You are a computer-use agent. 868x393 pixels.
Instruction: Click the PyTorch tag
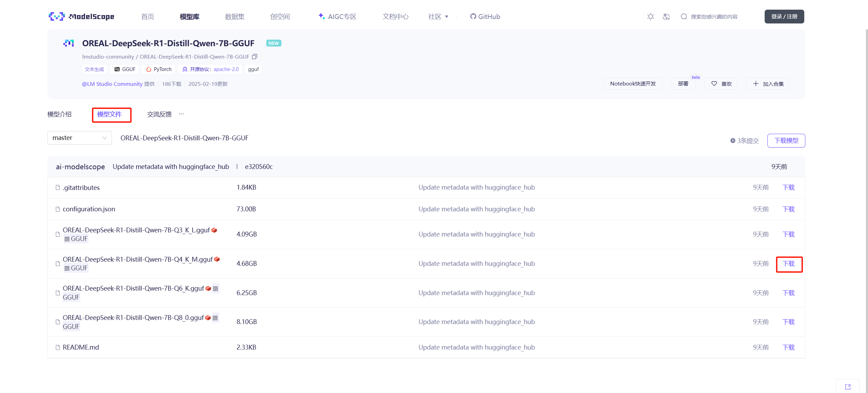[158, 69]
